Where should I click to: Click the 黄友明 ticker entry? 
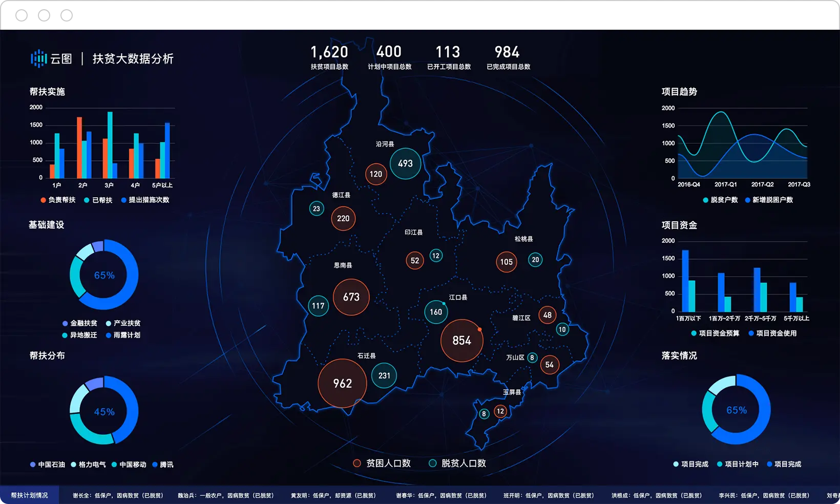pyautogui.click(x=333, y=495)
